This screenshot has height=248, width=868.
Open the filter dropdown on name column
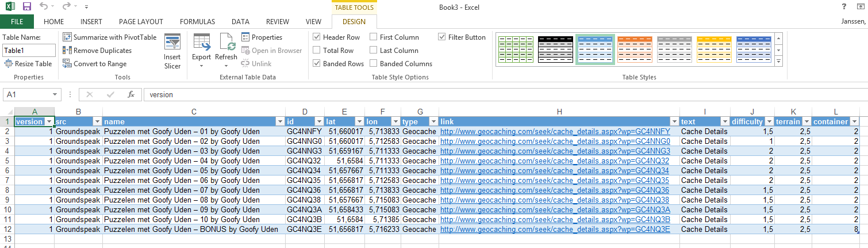click(280, 121)
